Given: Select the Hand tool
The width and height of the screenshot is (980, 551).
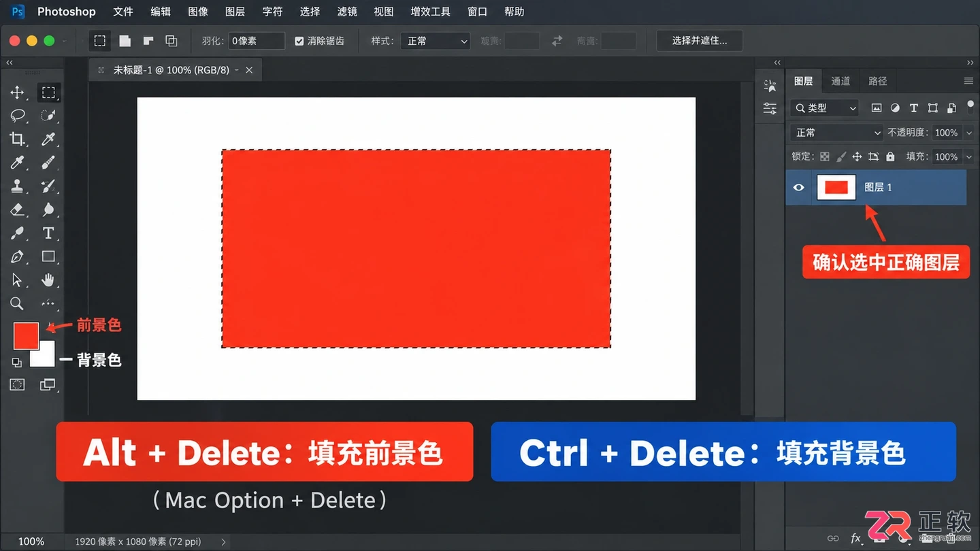Looking at the screenshot, I should pos(48,280).
